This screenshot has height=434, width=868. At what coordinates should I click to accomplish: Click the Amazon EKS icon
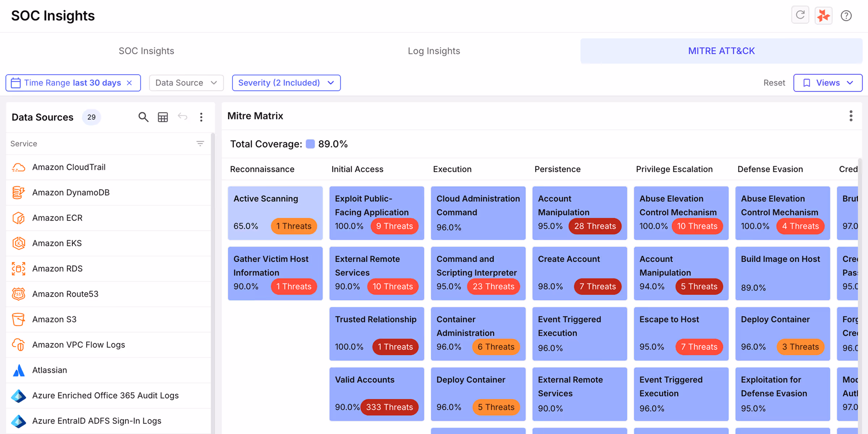coord(18,243)
